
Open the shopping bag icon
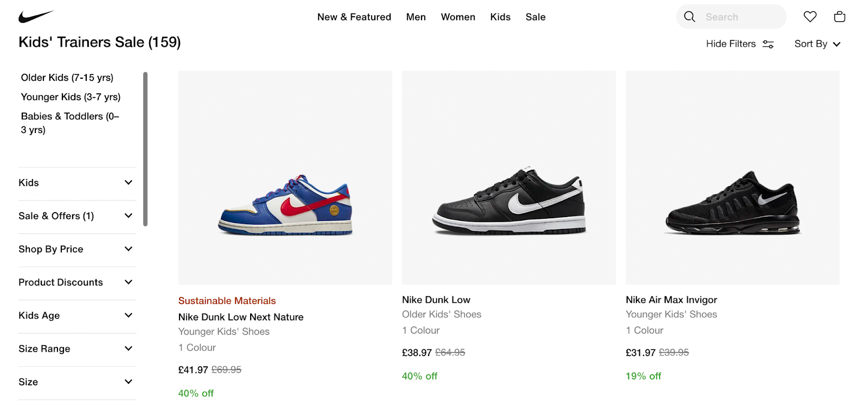(x=839, y=17)
